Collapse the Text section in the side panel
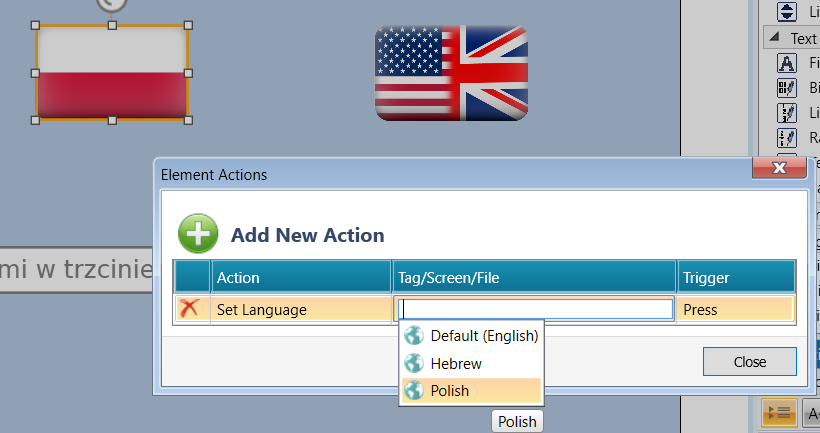 click(x=775, y=37)
